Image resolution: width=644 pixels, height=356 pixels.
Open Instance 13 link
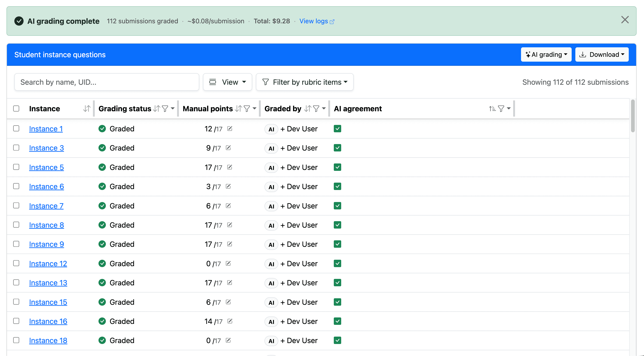(x=48, y=283)
